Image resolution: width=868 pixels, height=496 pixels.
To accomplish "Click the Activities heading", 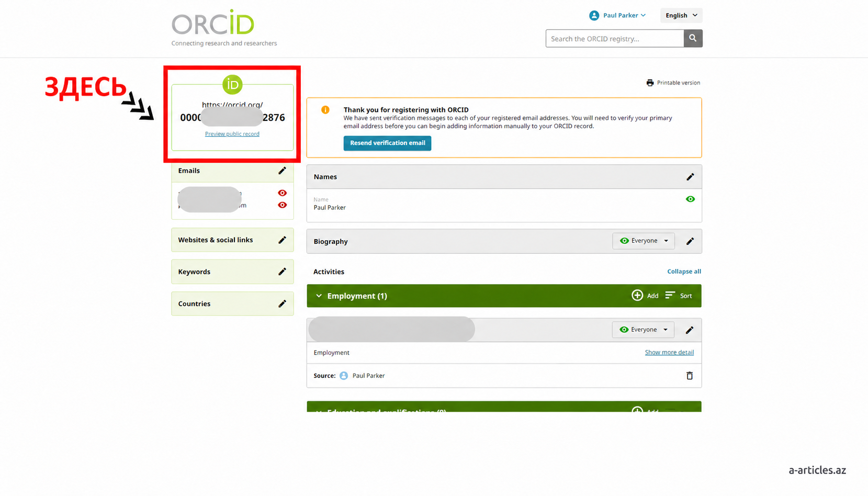I will tap(329, 272).
